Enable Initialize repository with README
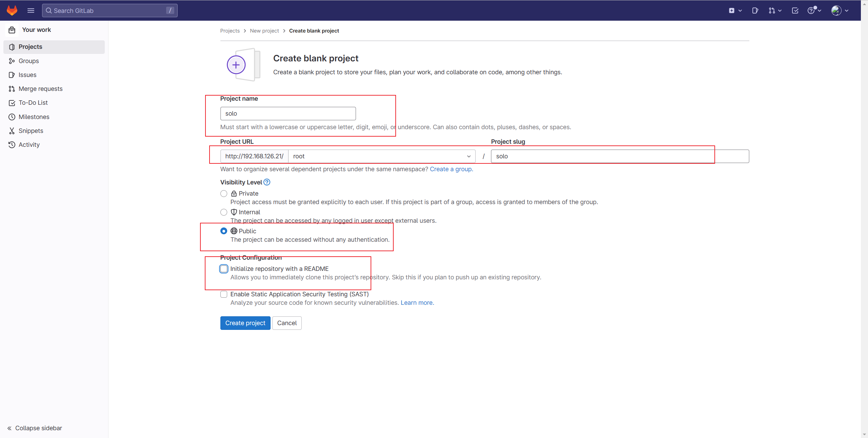The height and width of the screenshot is (438, 868). pyautogui.click(x=224, y=269)
